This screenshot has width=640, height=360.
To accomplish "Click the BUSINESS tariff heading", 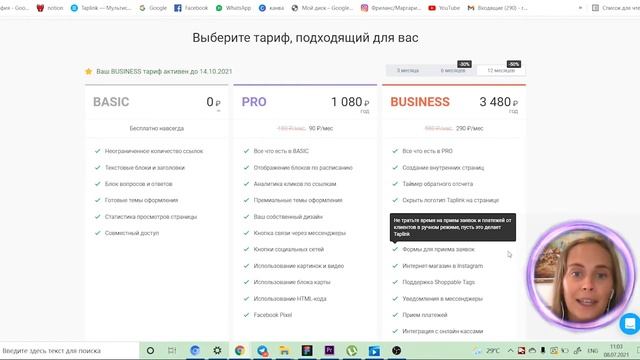I will click(420, 102).
